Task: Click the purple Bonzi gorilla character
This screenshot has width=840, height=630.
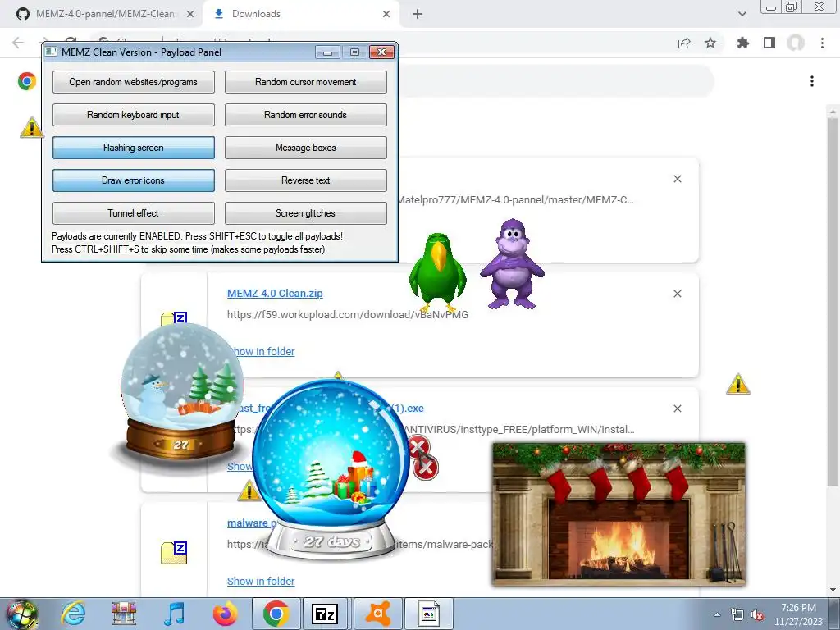Action: click(513, 263)
